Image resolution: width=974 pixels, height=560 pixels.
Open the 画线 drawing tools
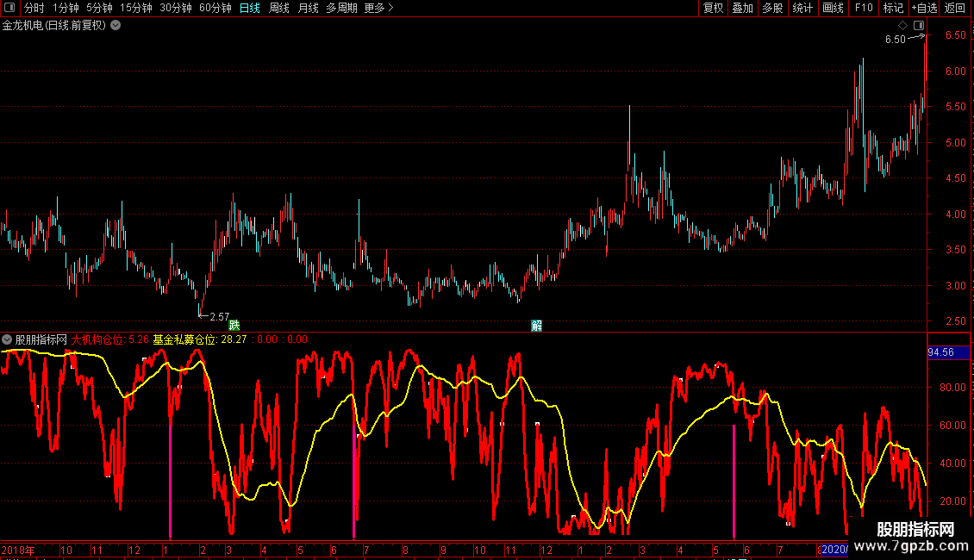coord(833,8)
